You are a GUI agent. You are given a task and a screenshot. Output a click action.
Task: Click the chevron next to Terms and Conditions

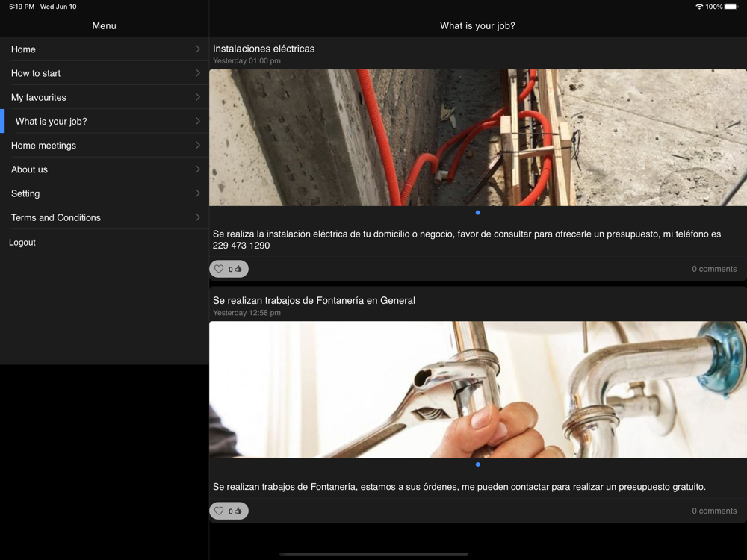point(198,217)
